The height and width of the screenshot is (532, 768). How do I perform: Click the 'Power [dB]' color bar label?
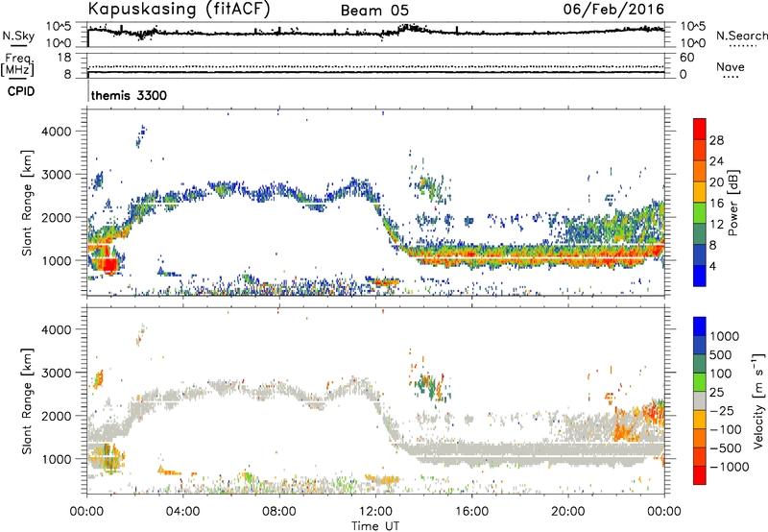732,203
